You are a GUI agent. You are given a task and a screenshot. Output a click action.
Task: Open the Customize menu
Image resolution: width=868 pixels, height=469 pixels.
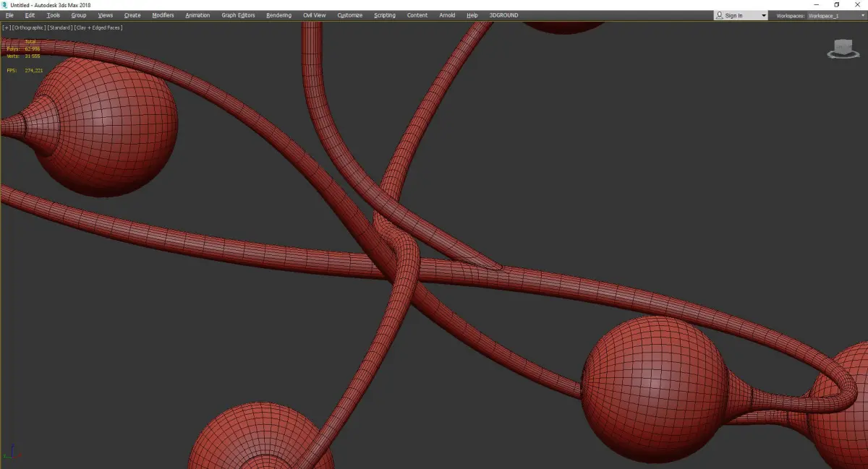(x=350, y=15)
